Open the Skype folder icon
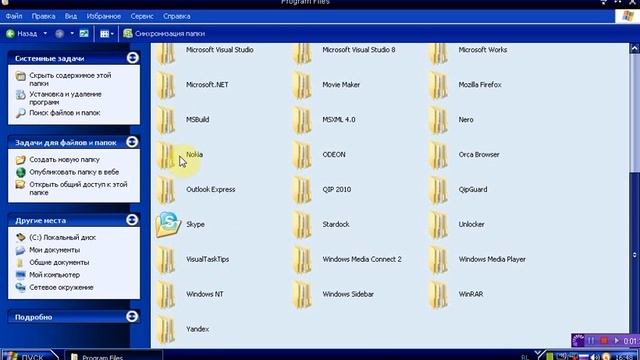640x360 pixels. click(168, 224)
